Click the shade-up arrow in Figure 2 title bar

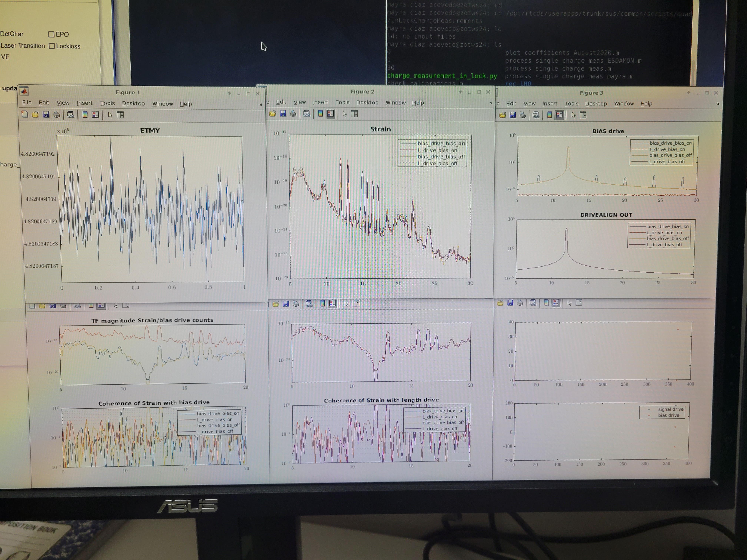tap(460, 92)
